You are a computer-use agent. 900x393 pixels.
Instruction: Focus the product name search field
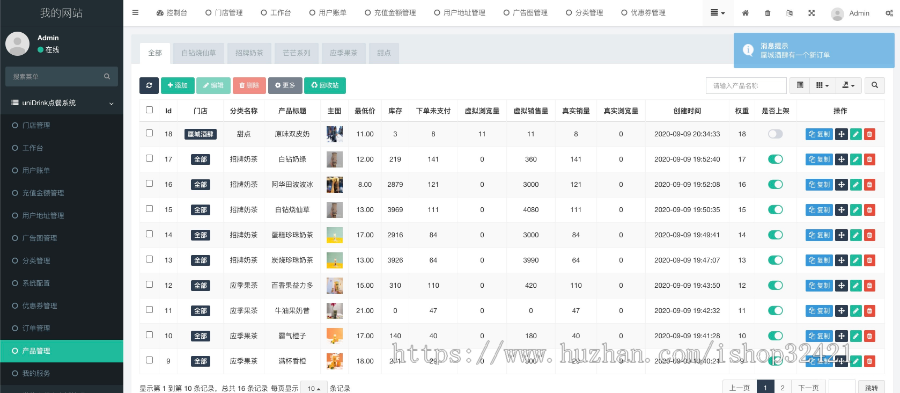[746, 85]
